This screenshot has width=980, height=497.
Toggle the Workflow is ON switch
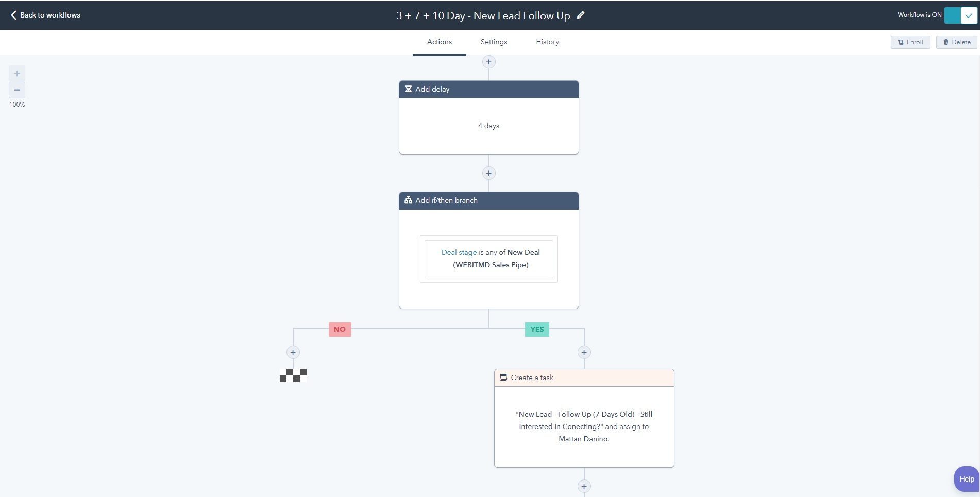[x=954, y=15]
